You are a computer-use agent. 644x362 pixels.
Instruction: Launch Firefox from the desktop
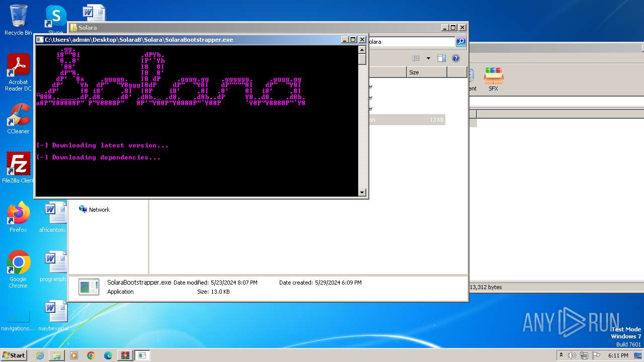point(18,217)
